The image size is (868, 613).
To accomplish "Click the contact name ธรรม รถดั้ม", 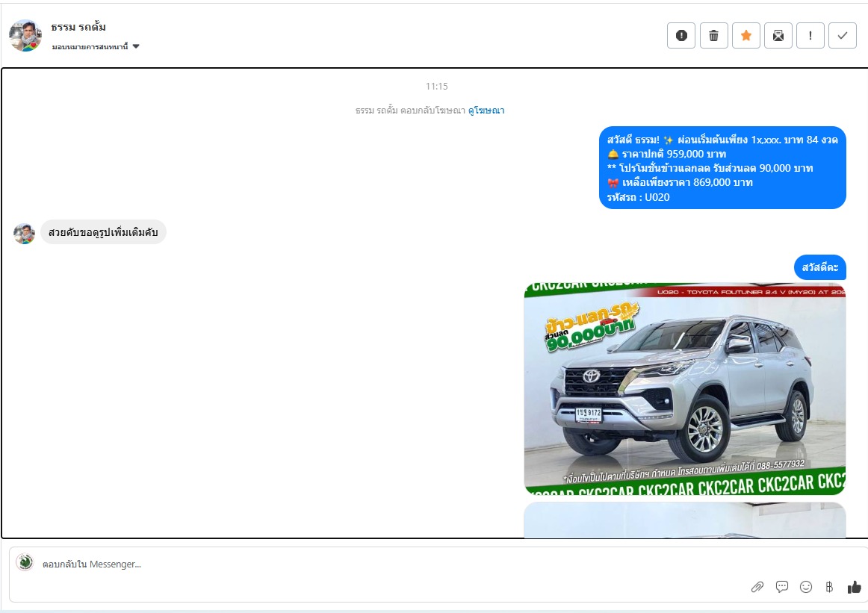I will tap(78, 27).
